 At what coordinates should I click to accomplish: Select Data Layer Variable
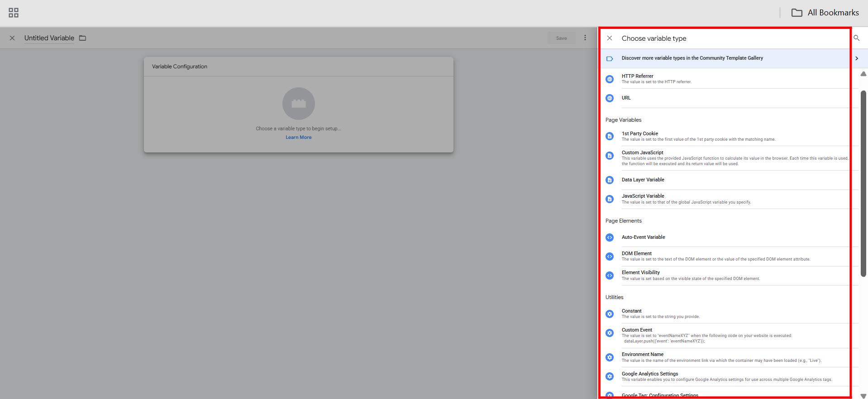(x=732, y=180)
